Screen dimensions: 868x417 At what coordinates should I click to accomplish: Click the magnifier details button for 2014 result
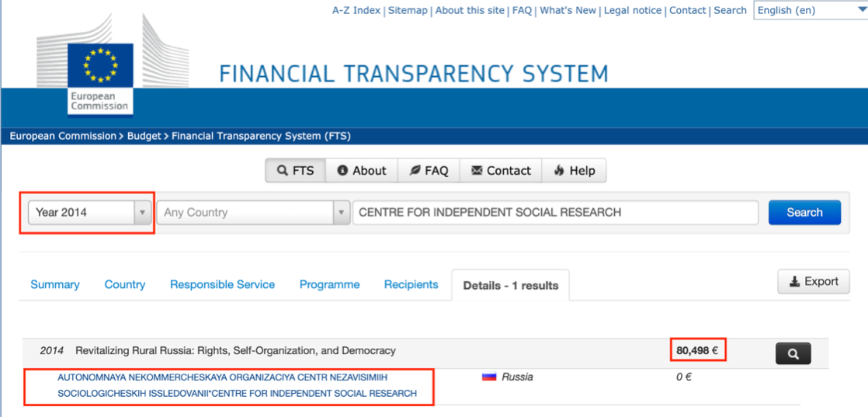click(x=793, y=353)
